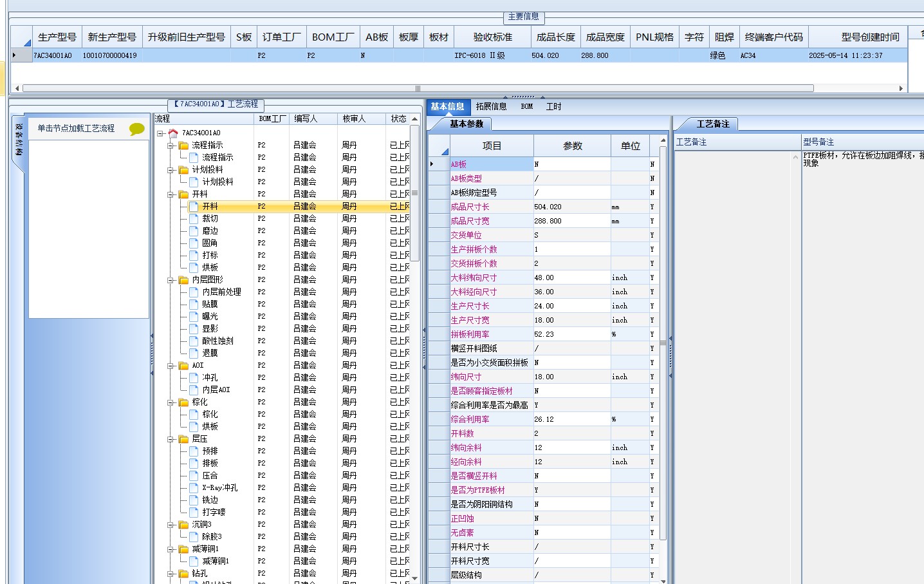Click folder icon of 减薄铜1 group

[183, 549]
